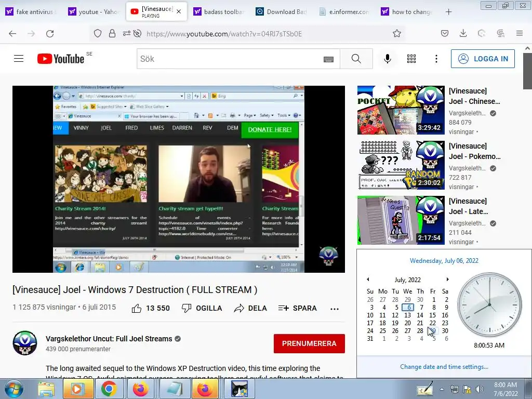Open the YouTube settings three-dot menu

click(x=436, y=59)
